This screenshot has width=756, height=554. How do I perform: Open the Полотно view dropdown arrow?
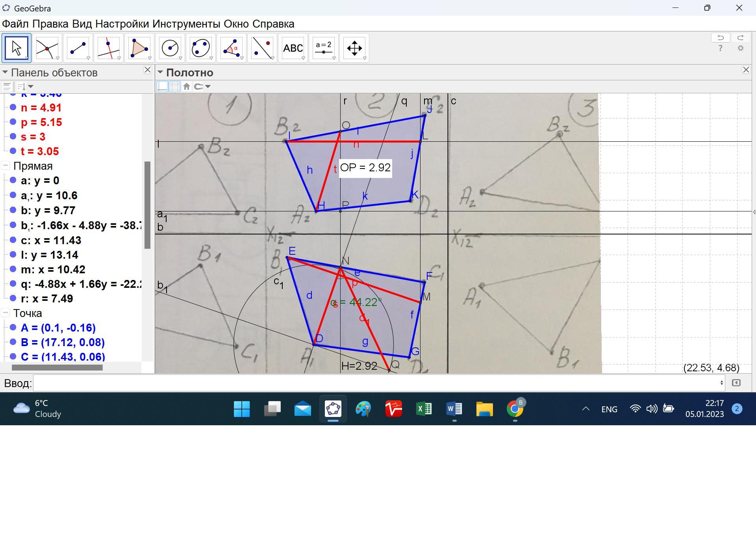(x=160, y=72)
